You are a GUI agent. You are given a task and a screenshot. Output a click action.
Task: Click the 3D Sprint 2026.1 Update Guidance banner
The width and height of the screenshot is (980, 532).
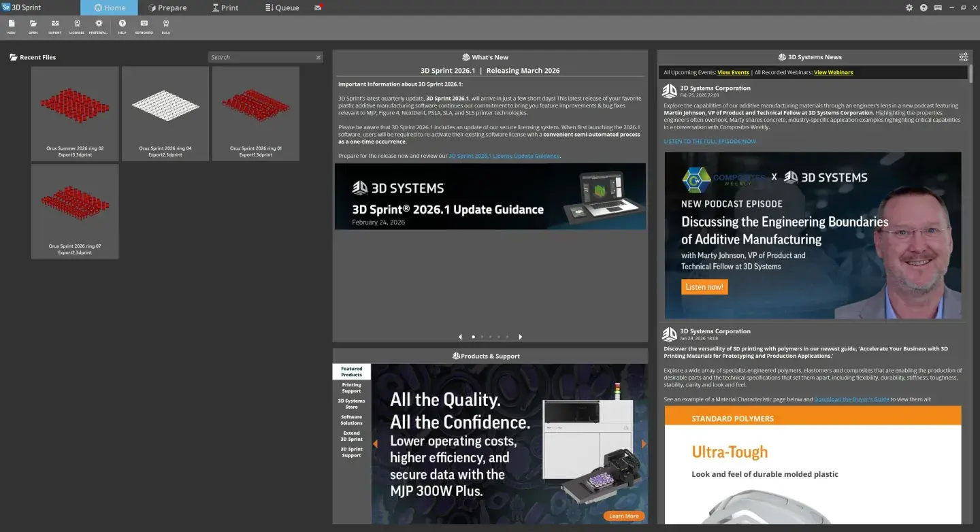[490, 196]
